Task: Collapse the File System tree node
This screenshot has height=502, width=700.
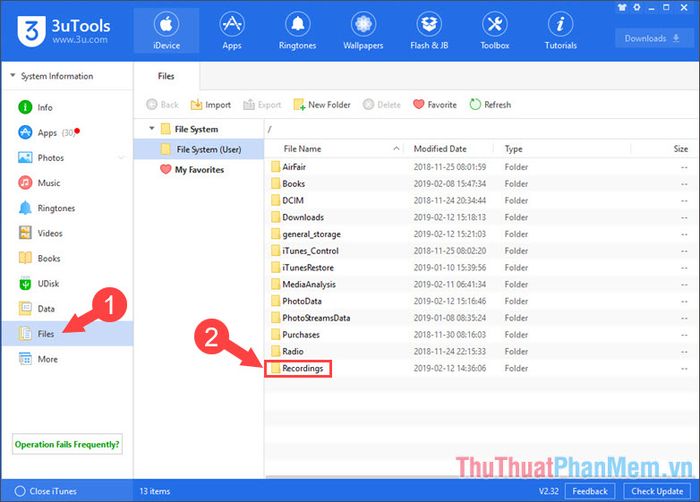Action: click(x=151, y=129)
